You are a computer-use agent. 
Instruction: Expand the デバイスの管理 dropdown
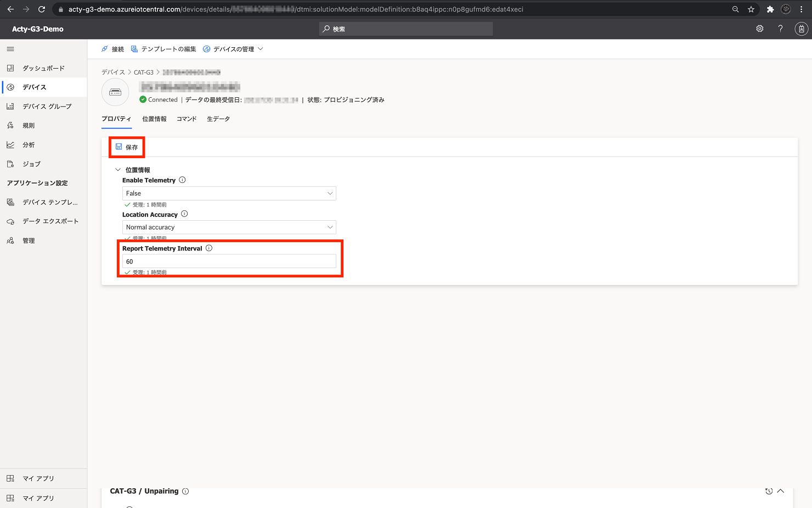click(233, 49)
